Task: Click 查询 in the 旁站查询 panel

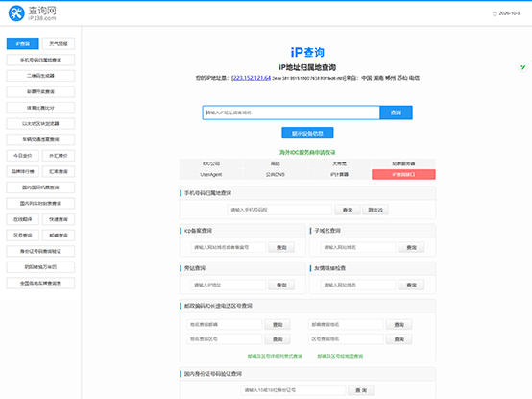Action: point(281,285)
